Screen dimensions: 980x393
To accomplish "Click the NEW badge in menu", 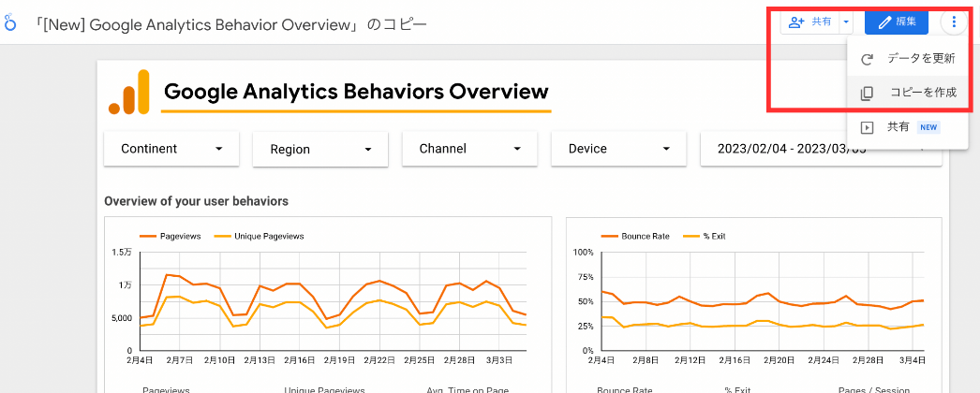I will pyautogui.click(x=928, y=127).
